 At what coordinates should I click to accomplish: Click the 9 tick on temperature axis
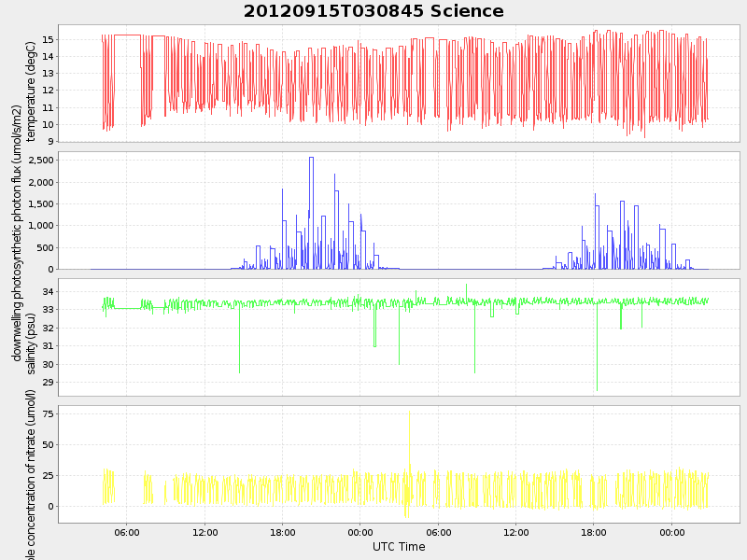pos(50,142)
